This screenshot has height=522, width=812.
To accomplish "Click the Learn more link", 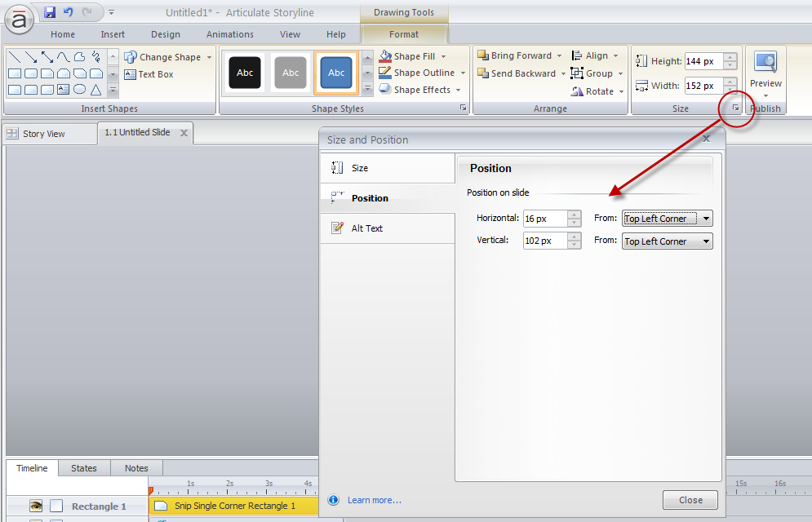I will 375,500.
